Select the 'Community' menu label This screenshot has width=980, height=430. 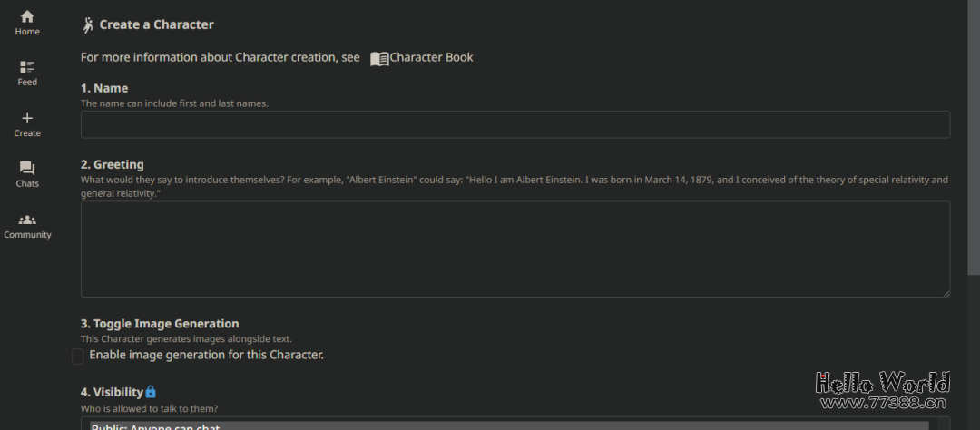tap(27, 235)
